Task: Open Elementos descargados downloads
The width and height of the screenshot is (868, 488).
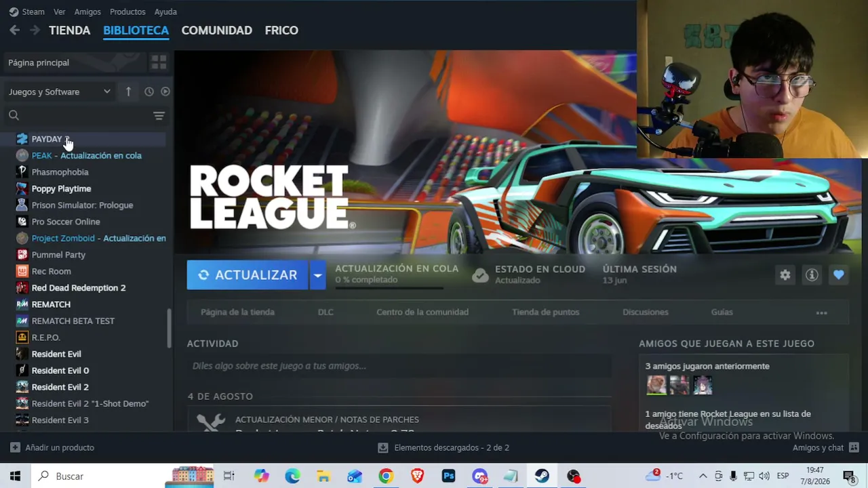Action: click(443, 447)
